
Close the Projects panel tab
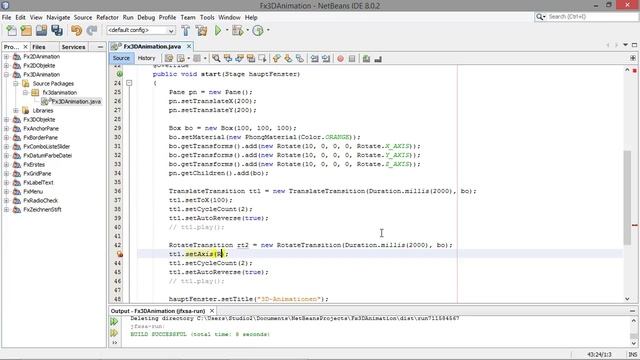(x=25, y=47)
